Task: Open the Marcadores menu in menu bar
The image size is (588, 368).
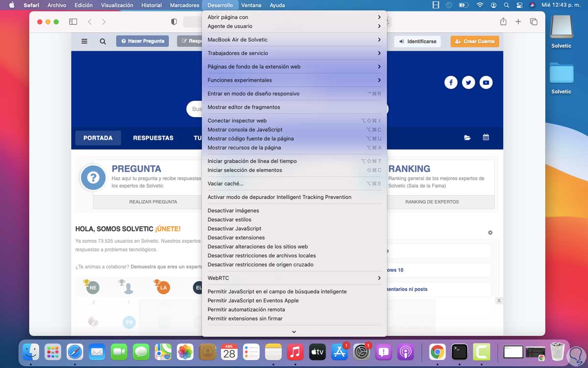Action: click(x=184, y=5)
